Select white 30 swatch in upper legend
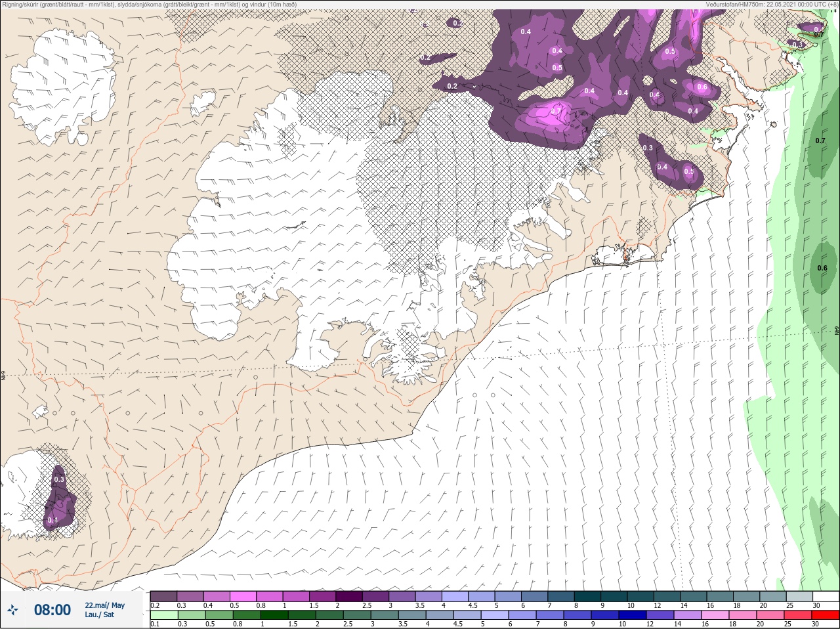The height and width of the screenshot is (629, 840). click(826, 596)
